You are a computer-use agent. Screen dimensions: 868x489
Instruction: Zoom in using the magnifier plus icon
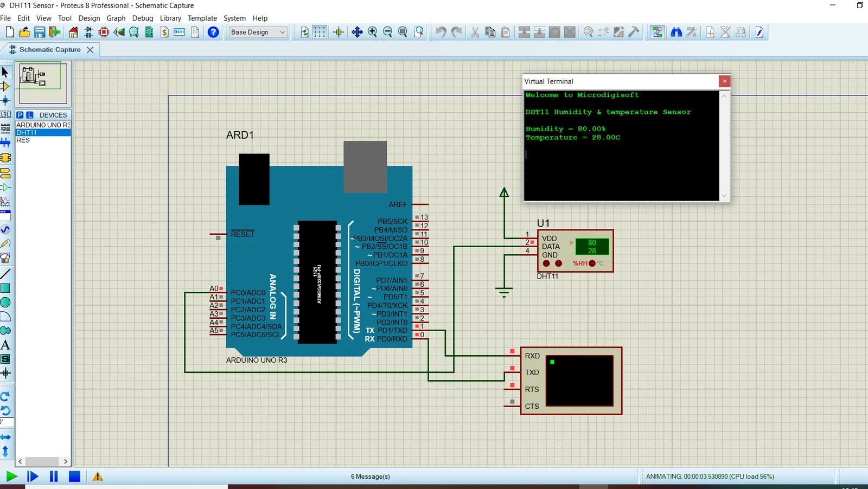coord(373,32)
